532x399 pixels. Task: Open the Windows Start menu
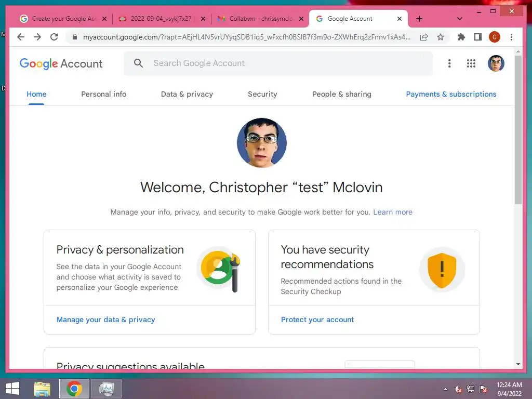pyautogui.click(x=12, y=389)
